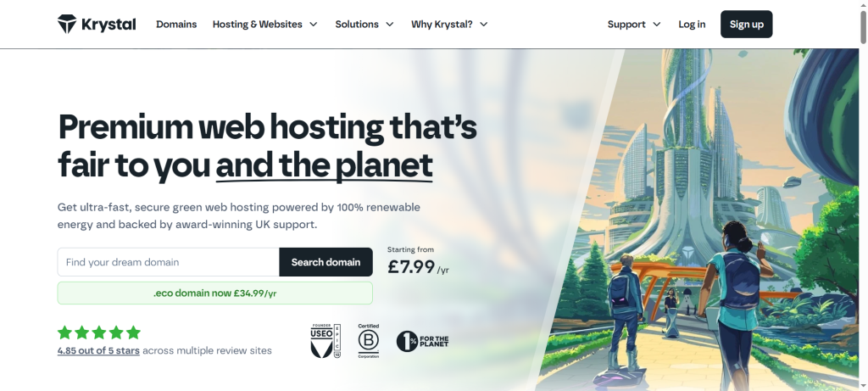Image resolution: width=868 pixels, height=391 pixels.
Task: Click the Certified B Corporation badge
Action: tap(368, 341)
